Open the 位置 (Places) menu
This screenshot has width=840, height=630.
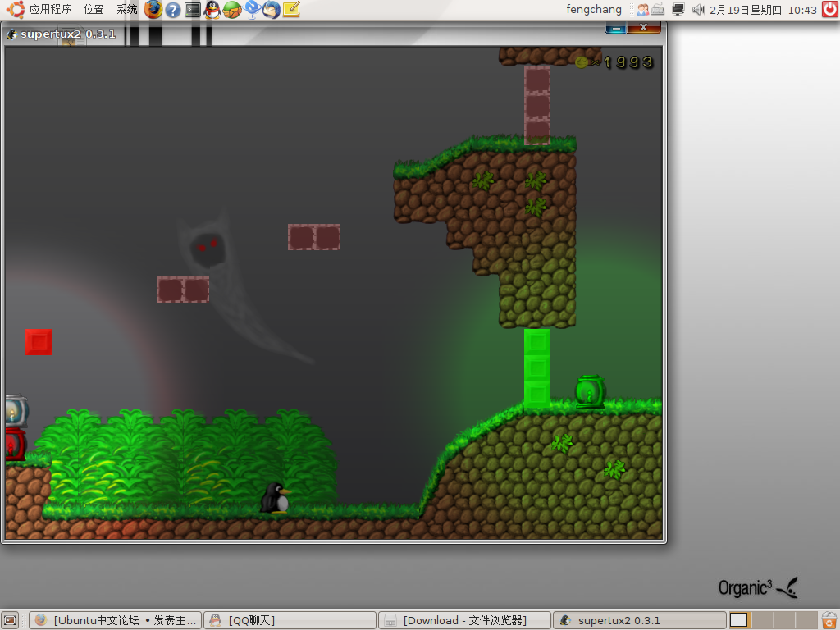coord(94,9)
